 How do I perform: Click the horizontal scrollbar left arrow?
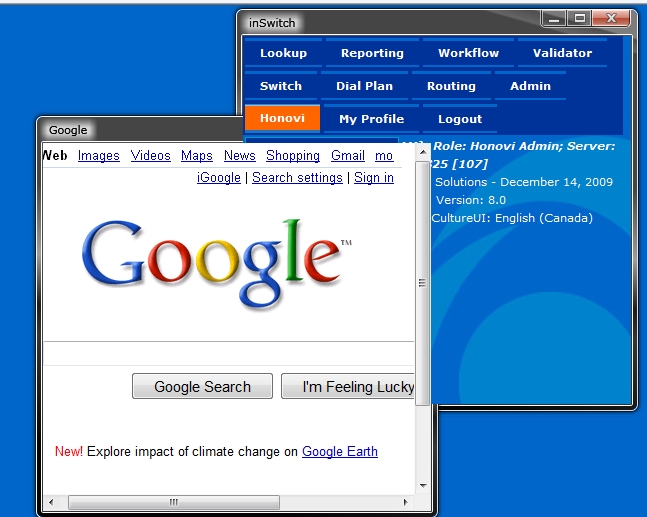click(51, 502)
